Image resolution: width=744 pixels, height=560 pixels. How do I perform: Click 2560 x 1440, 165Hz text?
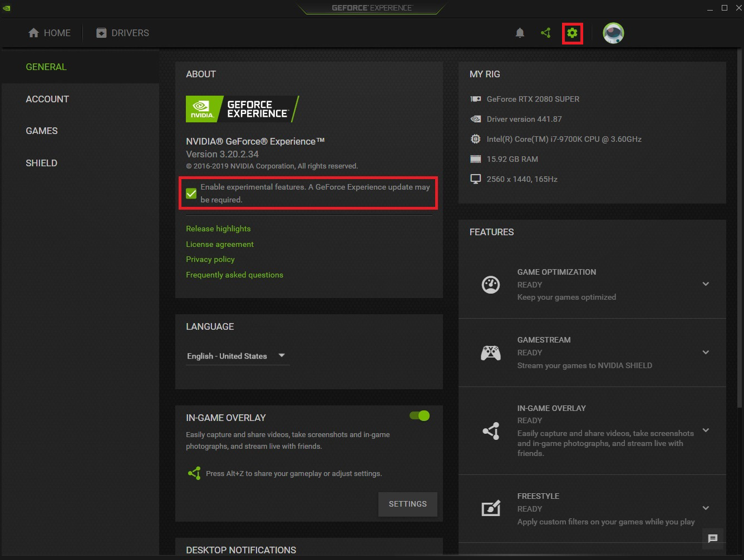(522, 179)
